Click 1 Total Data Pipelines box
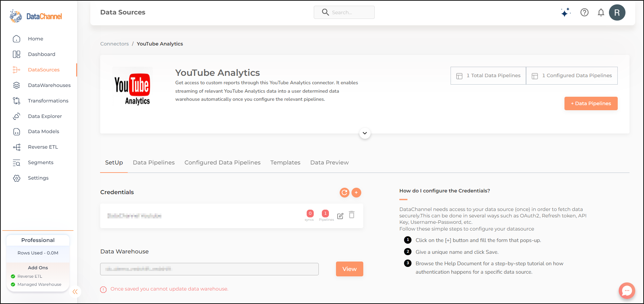The width and height of the screenshot is (644, 304). click(488, 75)
